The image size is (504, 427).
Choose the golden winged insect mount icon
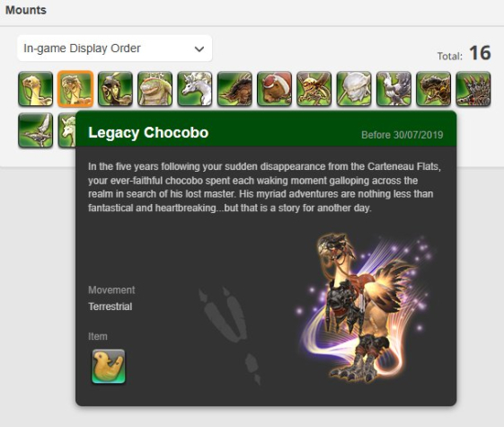[314, 89]
